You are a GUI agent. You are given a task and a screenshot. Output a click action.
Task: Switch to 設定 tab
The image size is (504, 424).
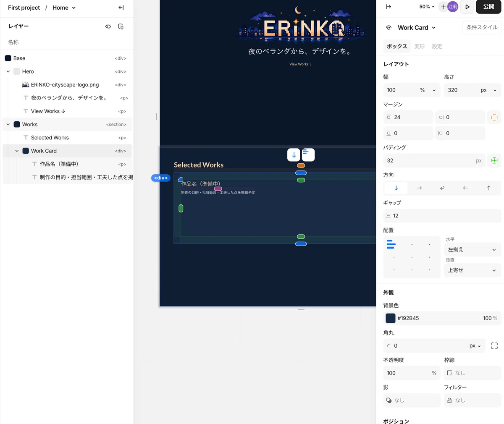(437, 46)
